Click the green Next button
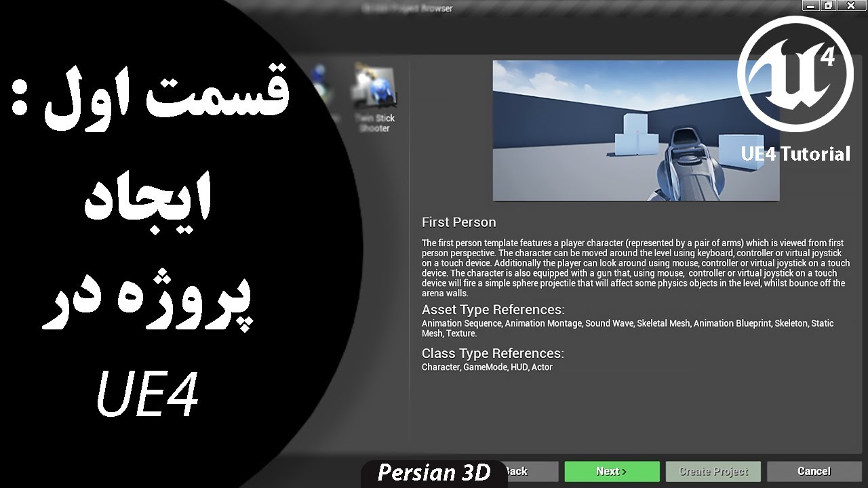 612,471
